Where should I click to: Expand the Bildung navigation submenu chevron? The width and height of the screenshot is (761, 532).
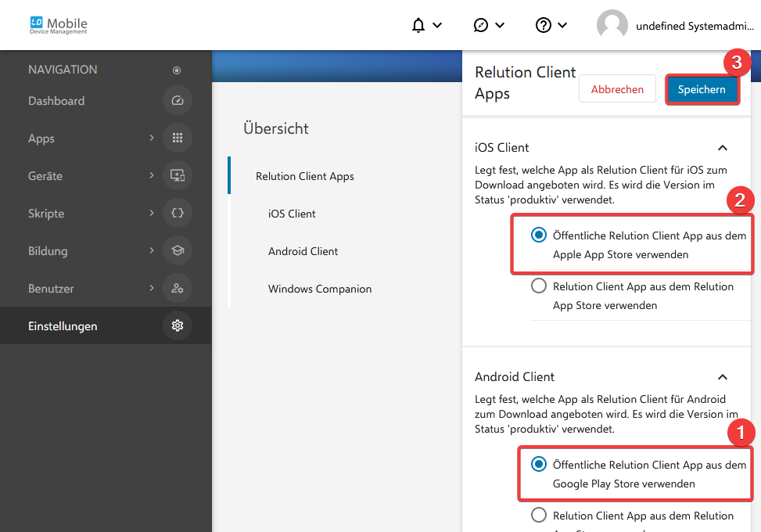(152, 250)
